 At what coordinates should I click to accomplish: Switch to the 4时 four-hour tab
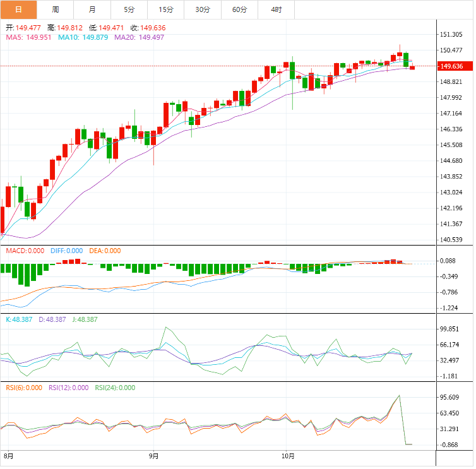277,9
